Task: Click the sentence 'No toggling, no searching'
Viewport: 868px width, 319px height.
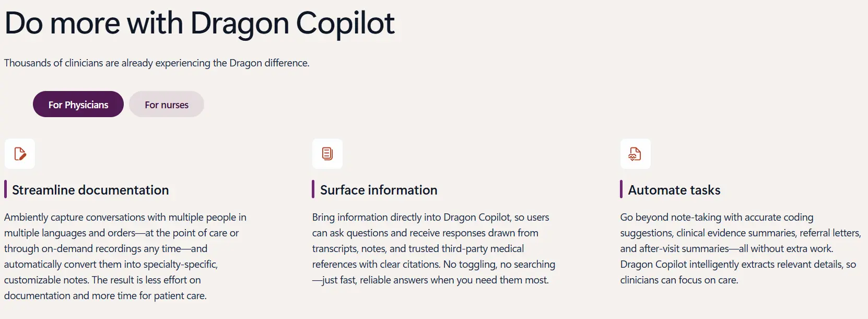Action: 433,272
